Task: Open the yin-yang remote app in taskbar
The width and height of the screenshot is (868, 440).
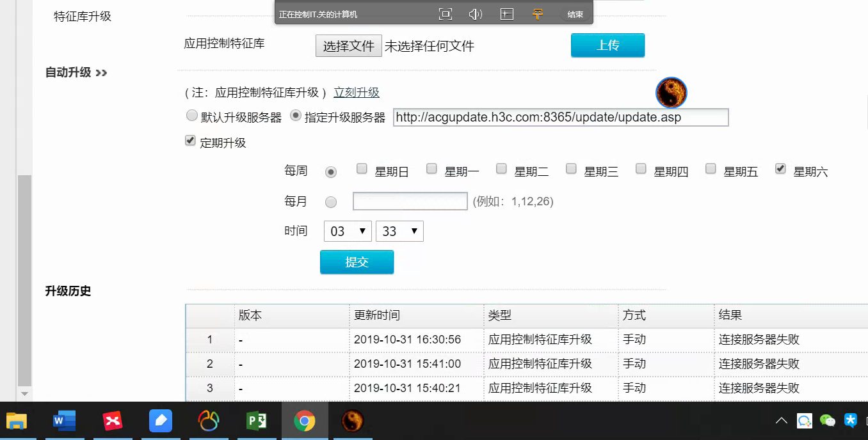Action: pyautogui.click(x=352, y=421)
